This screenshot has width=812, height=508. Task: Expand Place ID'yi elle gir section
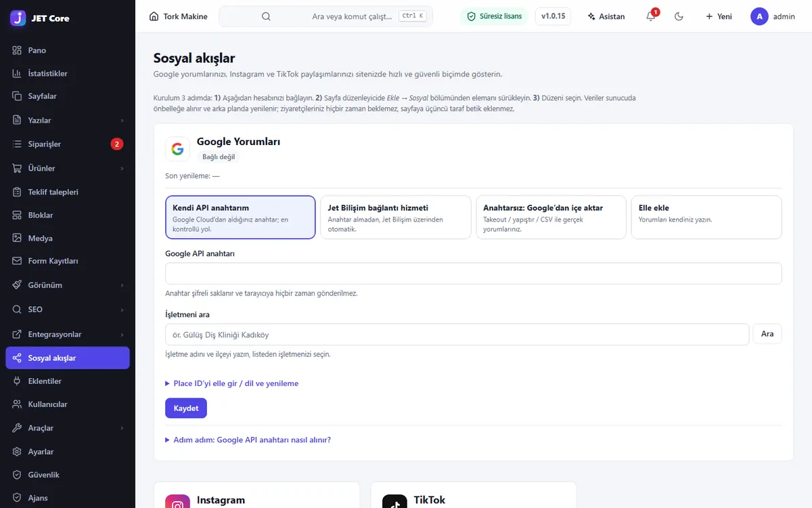[x=232, y=383]
